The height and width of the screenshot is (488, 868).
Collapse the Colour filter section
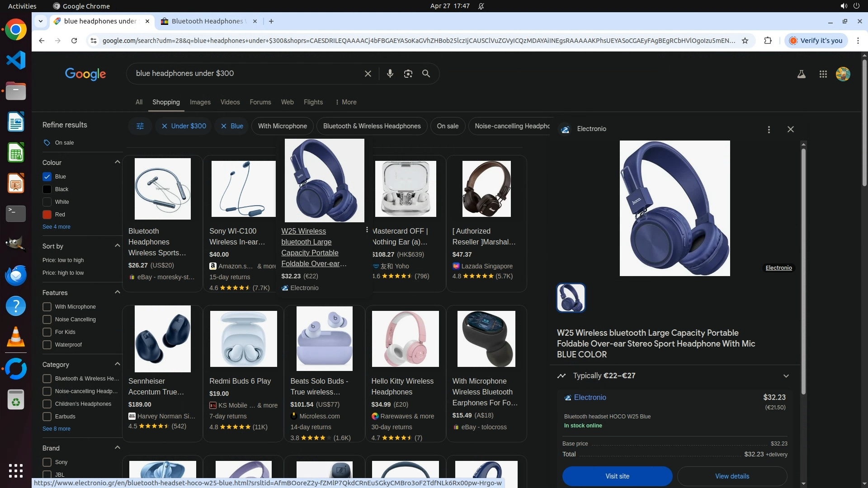click(117, 162)
